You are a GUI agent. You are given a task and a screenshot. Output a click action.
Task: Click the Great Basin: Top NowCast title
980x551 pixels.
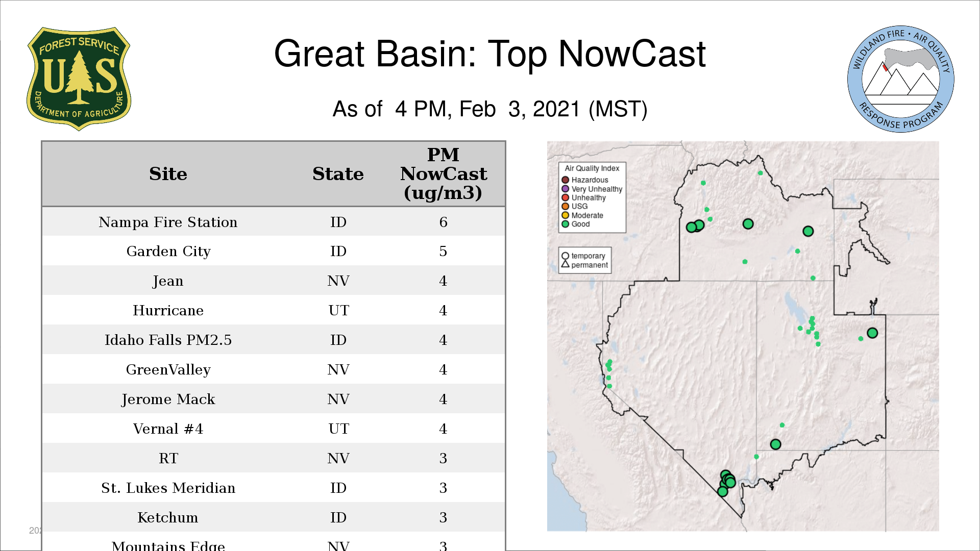pos(489,54)
